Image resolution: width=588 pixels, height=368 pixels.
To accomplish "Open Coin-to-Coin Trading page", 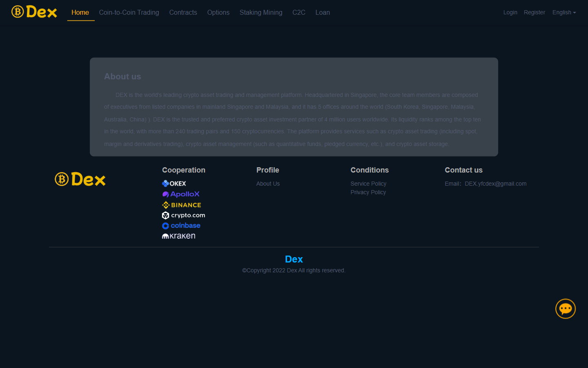I will pyautogui.click(x=129, y=12).
